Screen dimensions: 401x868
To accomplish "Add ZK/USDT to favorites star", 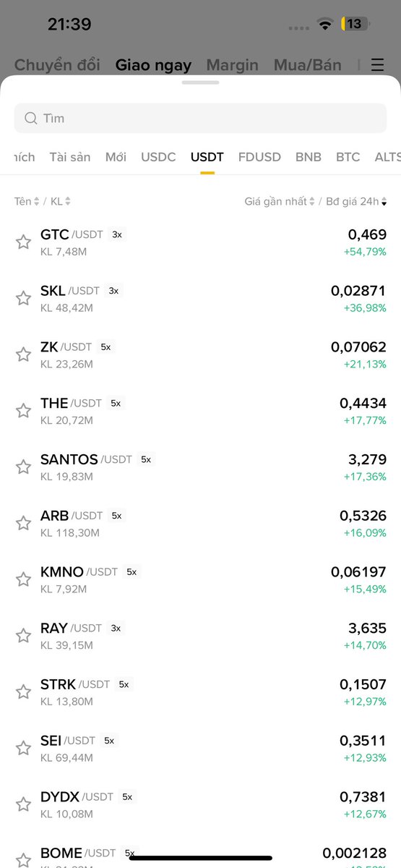I will click(24, 354).
